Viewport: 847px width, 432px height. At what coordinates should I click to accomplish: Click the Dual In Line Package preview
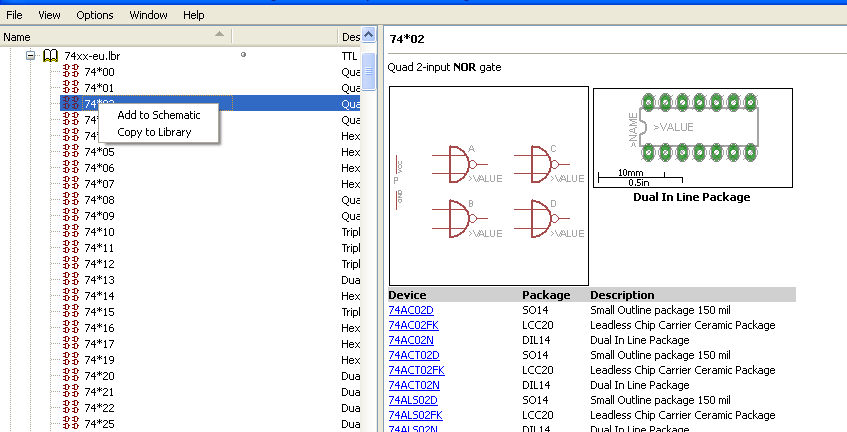click(693, 138)
